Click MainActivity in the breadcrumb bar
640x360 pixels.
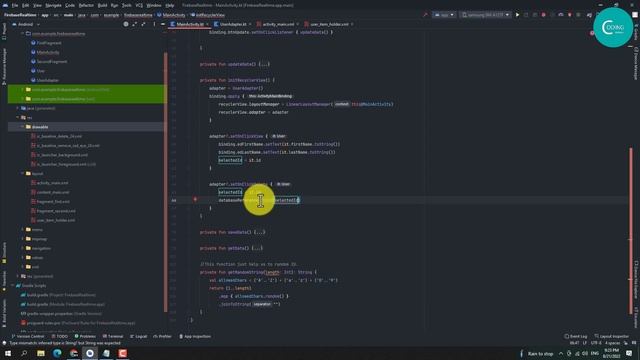pos(174,15)
